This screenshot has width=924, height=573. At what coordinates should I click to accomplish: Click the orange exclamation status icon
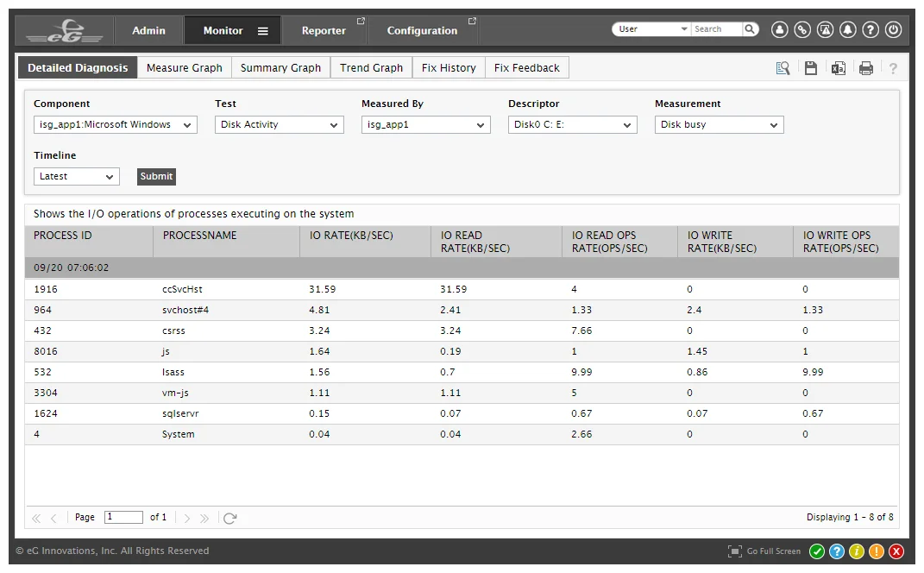coord(877,551)
